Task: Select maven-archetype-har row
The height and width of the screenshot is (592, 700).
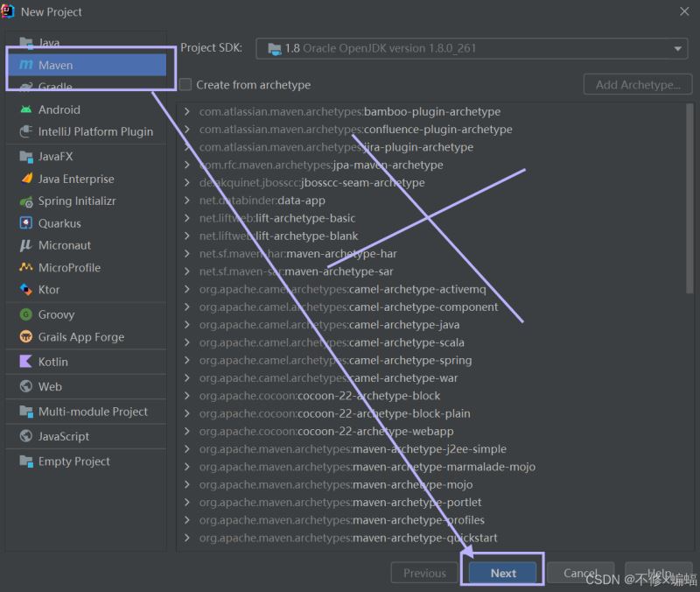Action: coord(432,253)
